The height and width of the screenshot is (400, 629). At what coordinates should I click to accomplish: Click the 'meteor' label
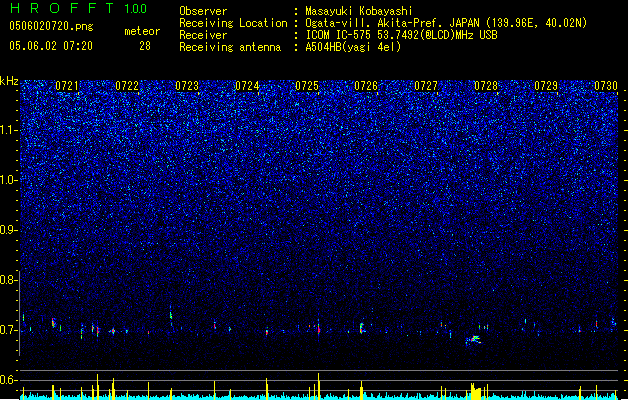coord(142,31)
